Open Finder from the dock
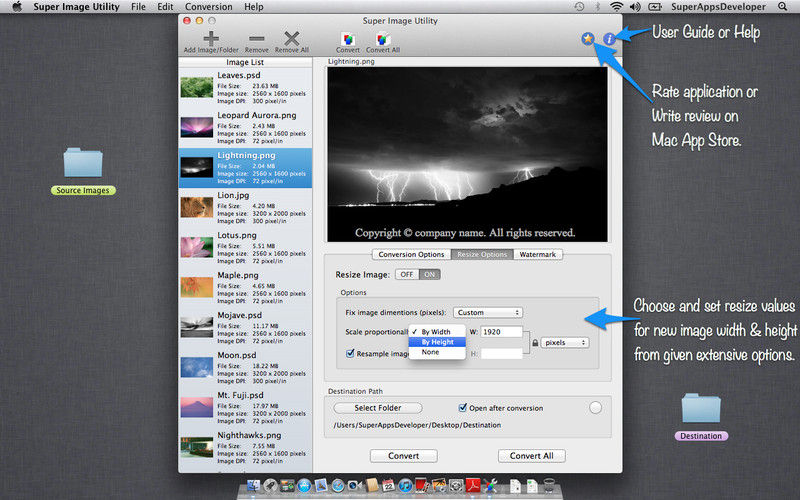 pos(254,485)
